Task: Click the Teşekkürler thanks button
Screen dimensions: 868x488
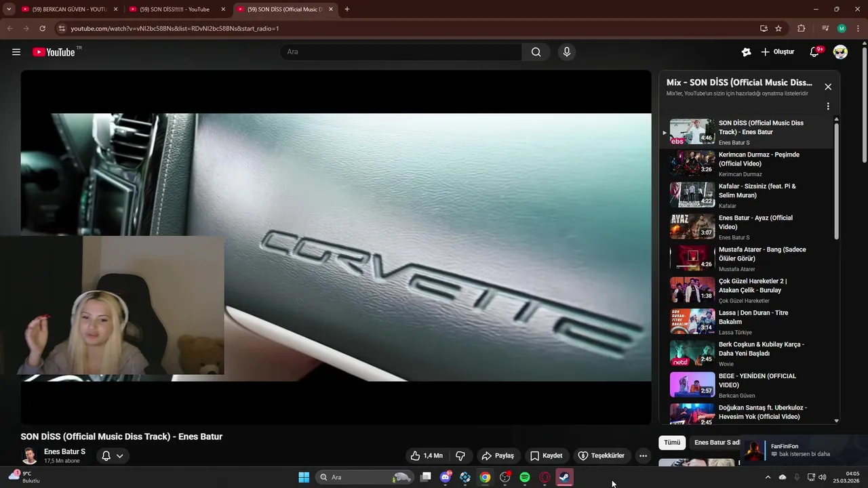Action: pyautogui.click(x=601, y=456)
